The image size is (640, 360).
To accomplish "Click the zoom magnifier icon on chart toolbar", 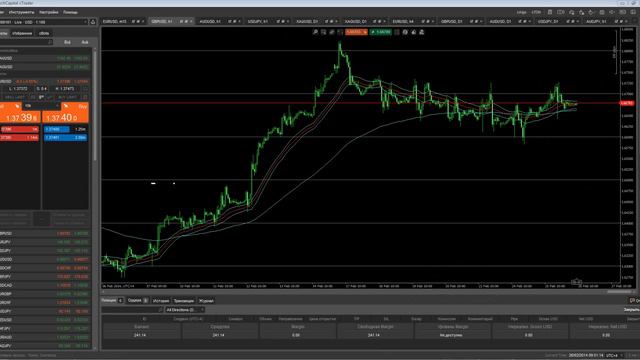I will [x=315, y=32].
